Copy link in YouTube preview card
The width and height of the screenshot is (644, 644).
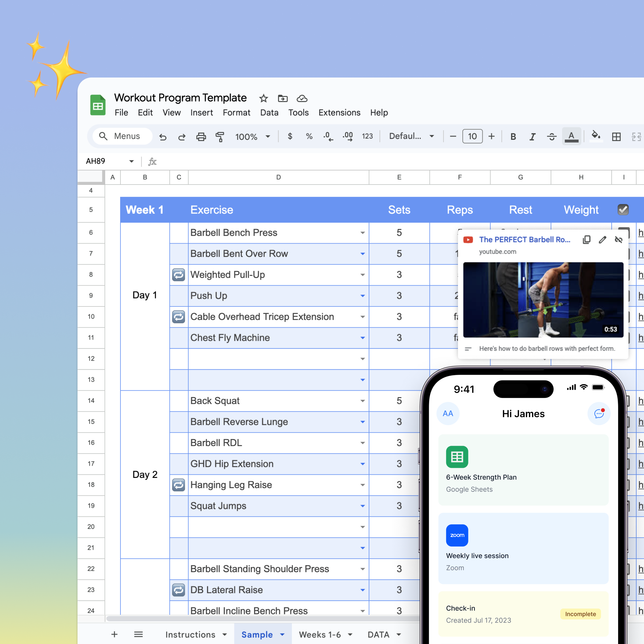click(x=587, y=240)
